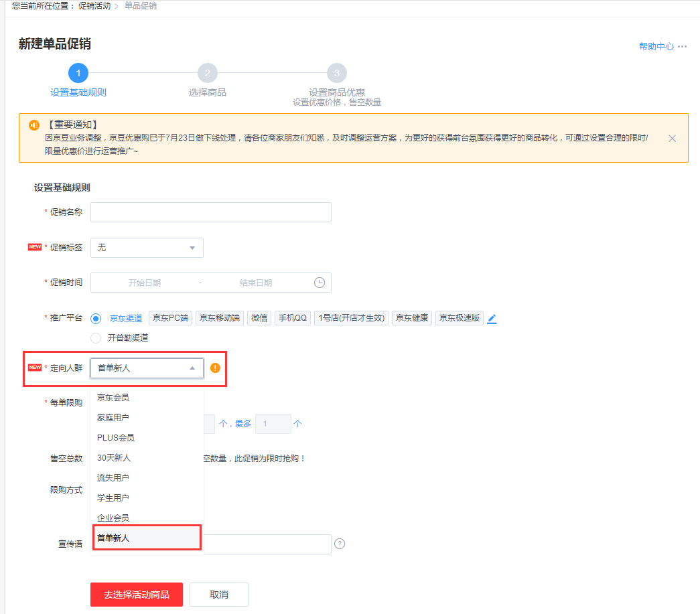Open the 促销标签 dropdown
Viewport: 700px width, 614px height.
pos(147,248)
